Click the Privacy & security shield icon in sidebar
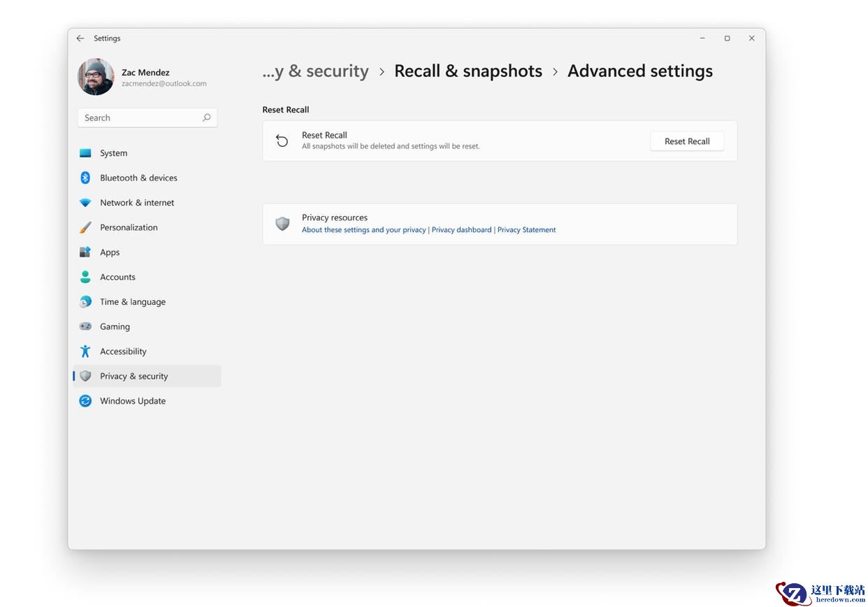 pyautogui.click(x=85, y=376)
